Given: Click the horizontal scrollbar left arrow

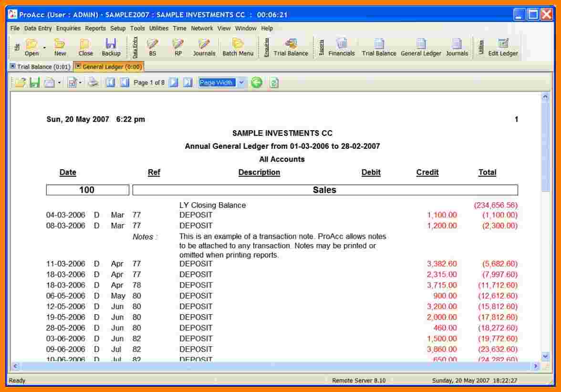Looking at the screenshot, I should (15, 366).
